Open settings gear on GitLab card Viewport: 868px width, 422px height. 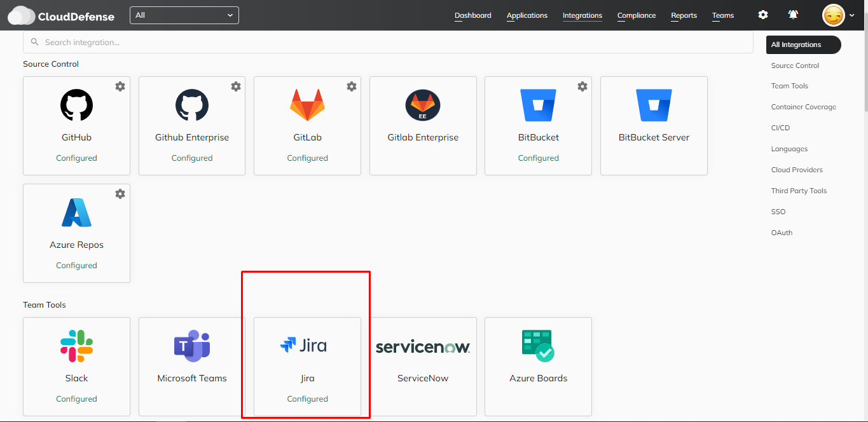coord(352,86)
